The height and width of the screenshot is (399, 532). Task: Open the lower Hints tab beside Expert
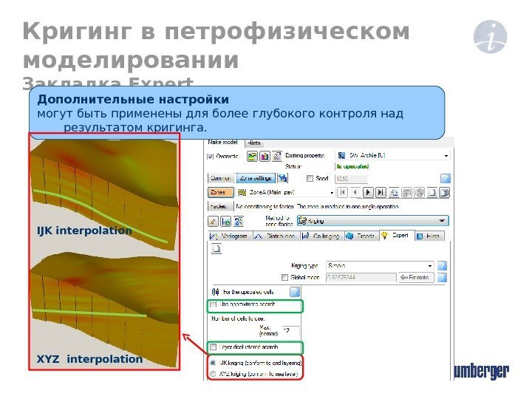pos(429,236)
